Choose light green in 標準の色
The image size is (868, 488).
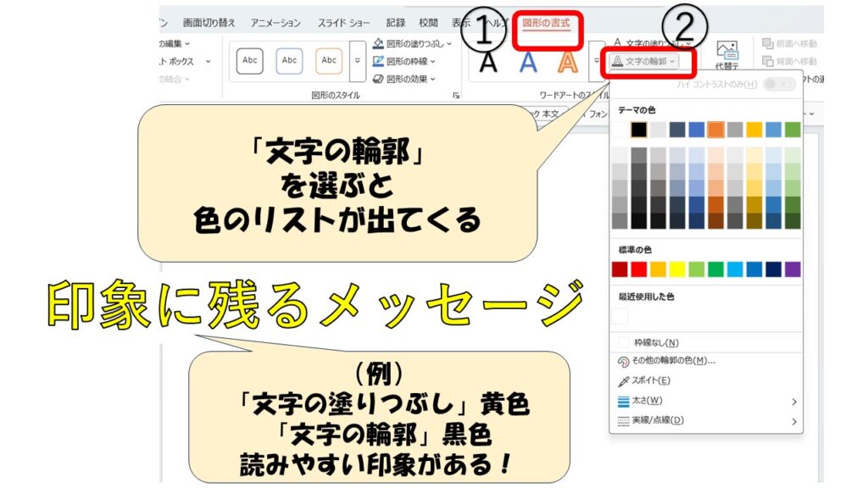click(697, 269)
